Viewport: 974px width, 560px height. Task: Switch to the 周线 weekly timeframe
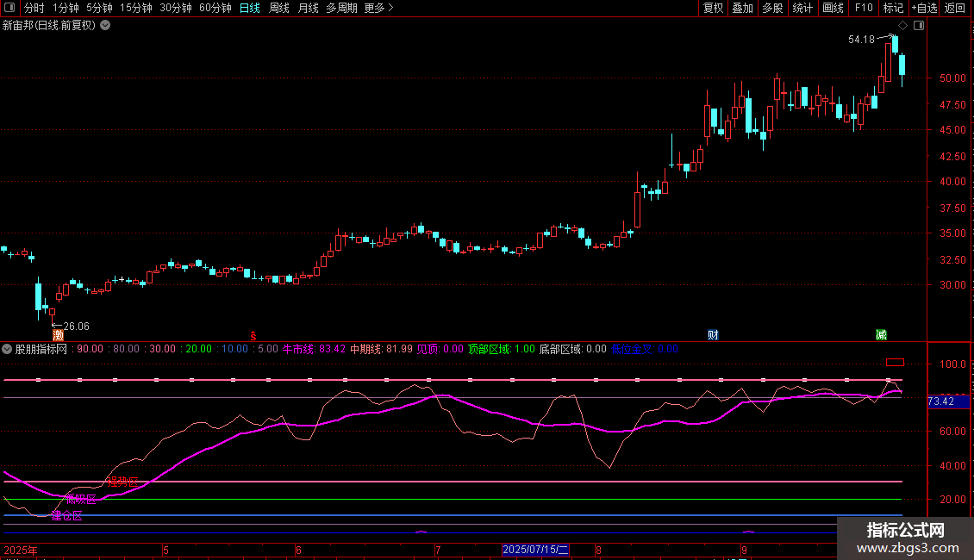coord(279,8)
